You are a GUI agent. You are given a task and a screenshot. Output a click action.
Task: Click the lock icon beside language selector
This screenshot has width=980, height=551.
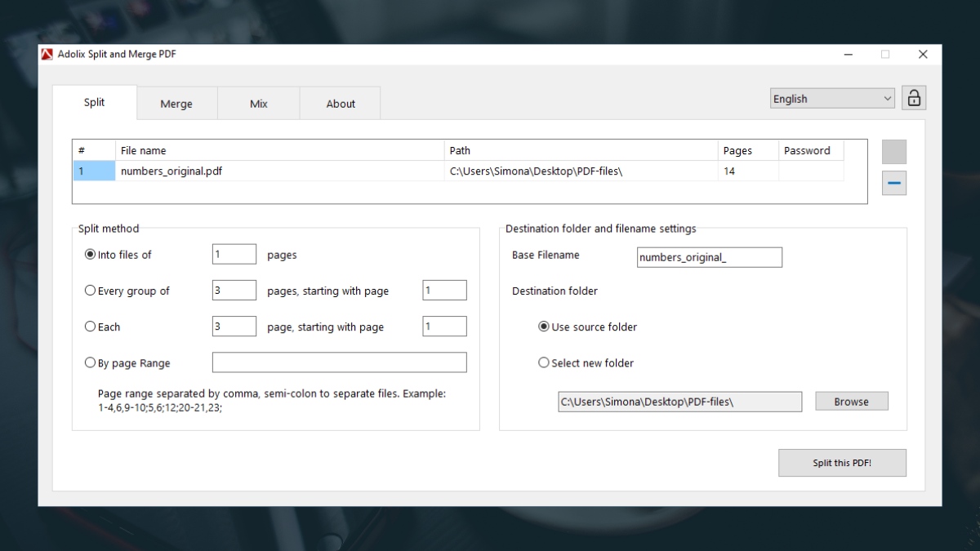(914, 98)
